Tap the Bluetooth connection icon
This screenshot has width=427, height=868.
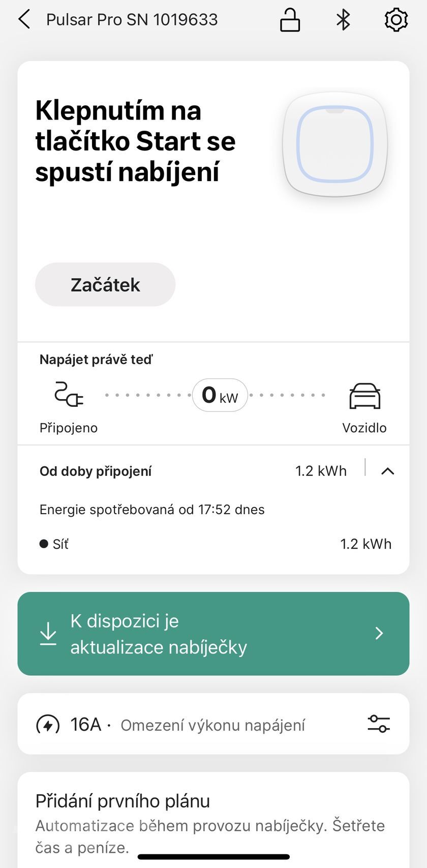(344, 20)
